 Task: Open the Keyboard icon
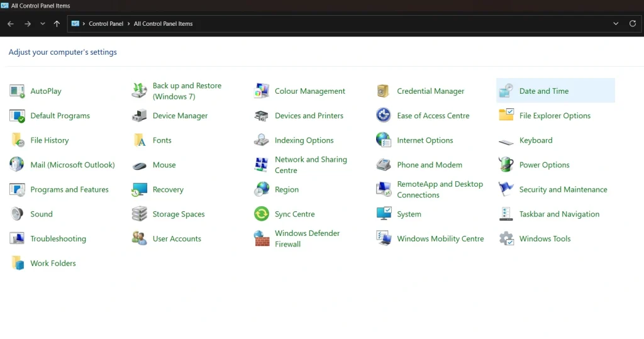click(506, 142)
